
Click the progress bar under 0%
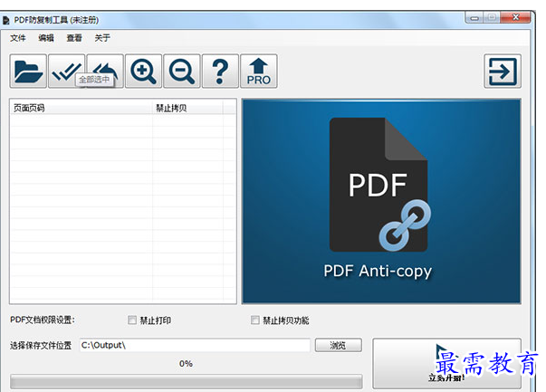pos(187,381)
